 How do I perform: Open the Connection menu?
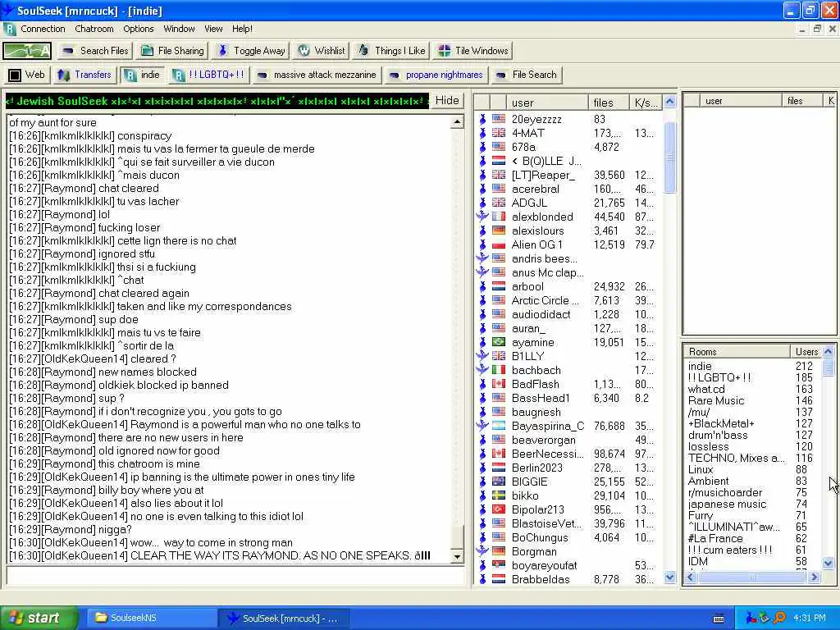pos(43,29)
